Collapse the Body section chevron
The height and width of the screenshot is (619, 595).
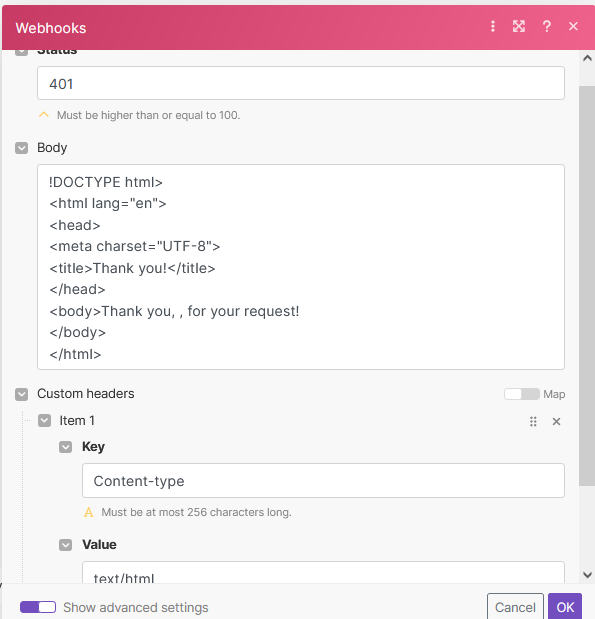(22, 148)
